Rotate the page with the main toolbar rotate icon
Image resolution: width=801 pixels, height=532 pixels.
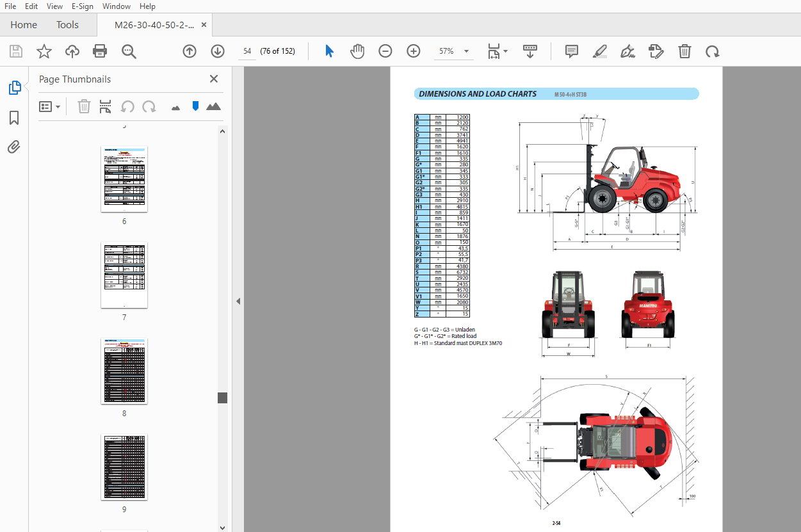tap(712, 51)
